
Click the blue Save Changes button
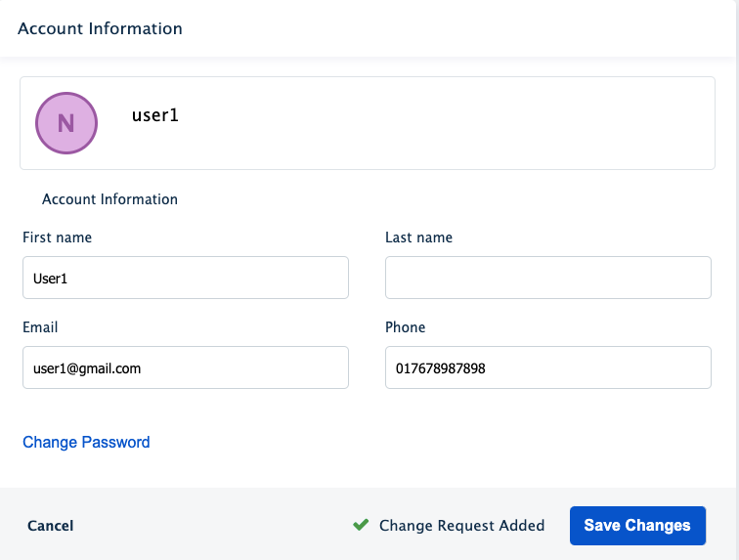[637, 525]
